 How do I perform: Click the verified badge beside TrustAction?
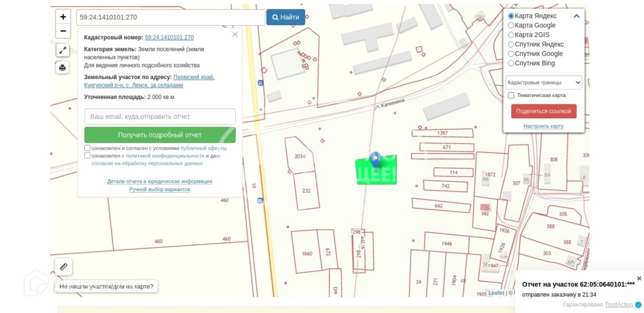[x=638, y=304]
